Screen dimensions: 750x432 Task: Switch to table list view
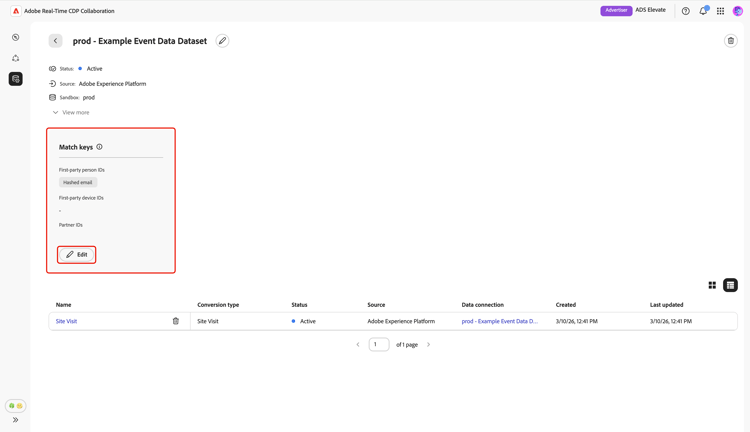[730, 285]
